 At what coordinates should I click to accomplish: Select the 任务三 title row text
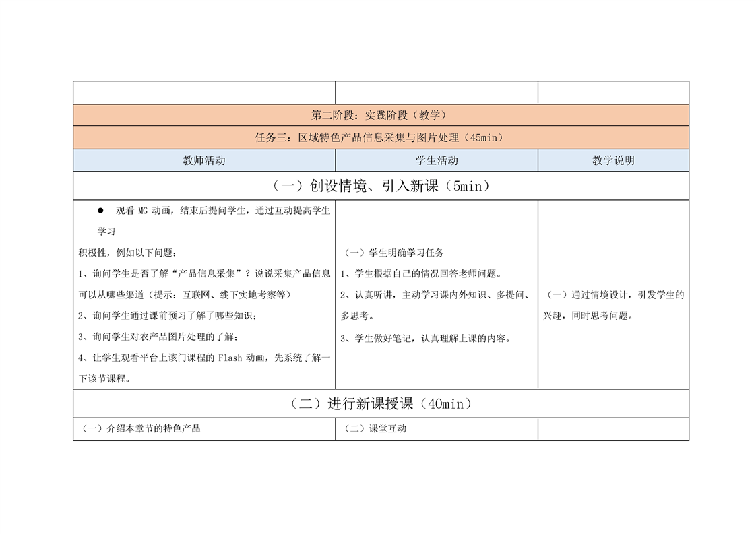381,137
